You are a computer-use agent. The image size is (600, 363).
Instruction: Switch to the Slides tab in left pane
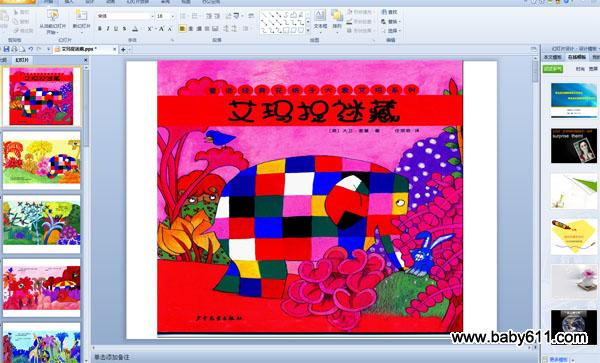click(x=22, y=60)
